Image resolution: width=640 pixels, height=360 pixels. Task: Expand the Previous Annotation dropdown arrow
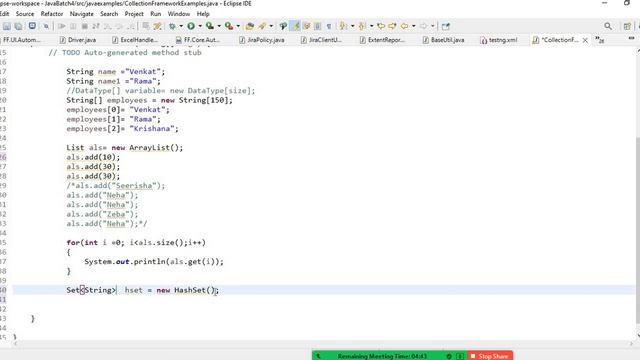pyautogui.click(x=371, y=26)
